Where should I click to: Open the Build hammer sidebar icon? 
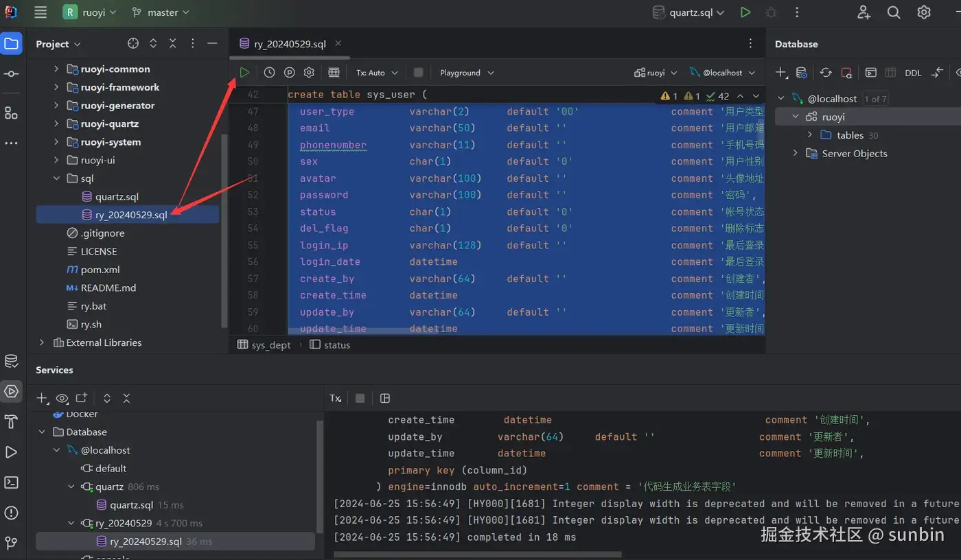click(11, 421)
